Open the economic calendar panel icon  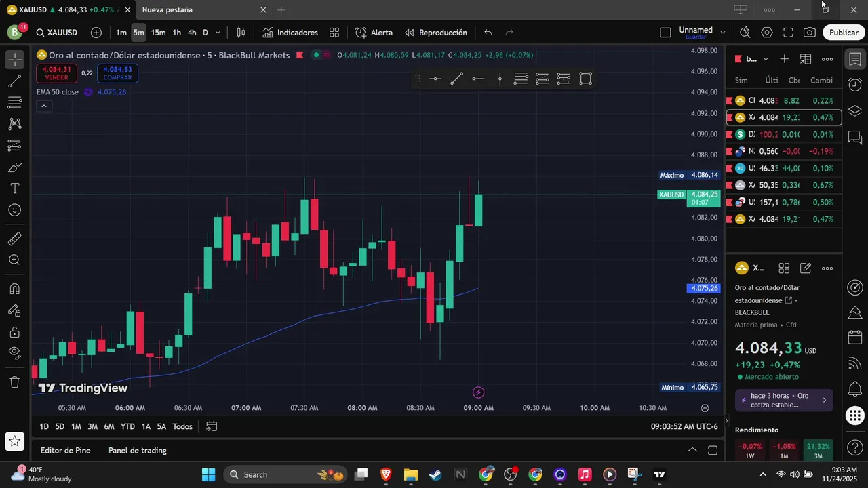click(854, 338)
